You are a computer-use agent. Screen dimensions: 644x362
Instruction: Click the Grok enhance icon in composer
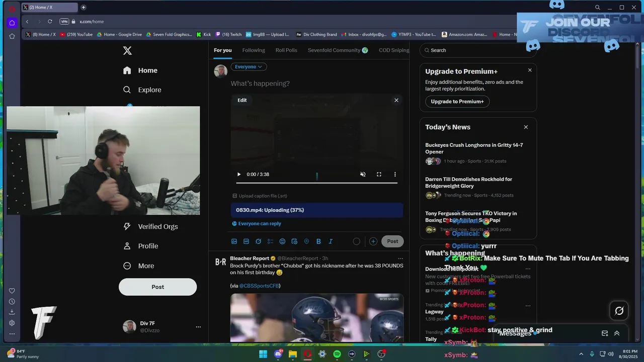(x=258, y=241)
